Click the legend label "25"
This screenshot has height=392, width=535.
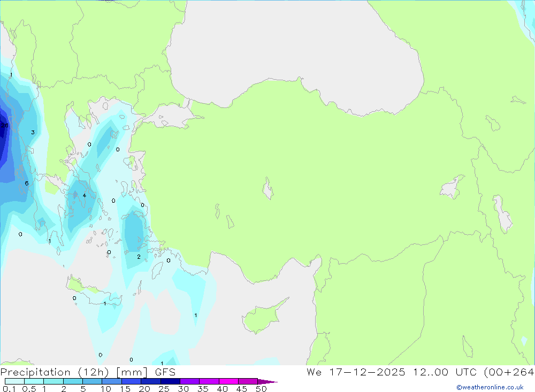click(x=164, y=389)
